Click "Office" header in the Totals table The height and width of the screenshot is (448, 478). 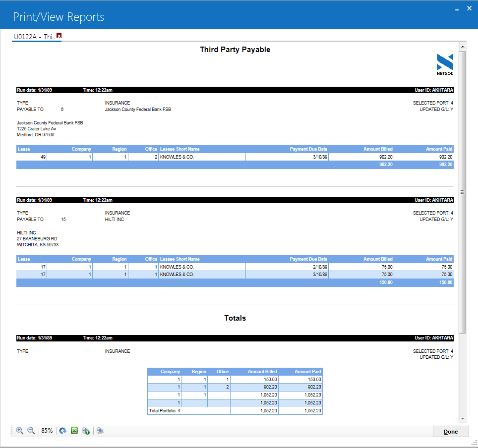[x=223, y=372]
